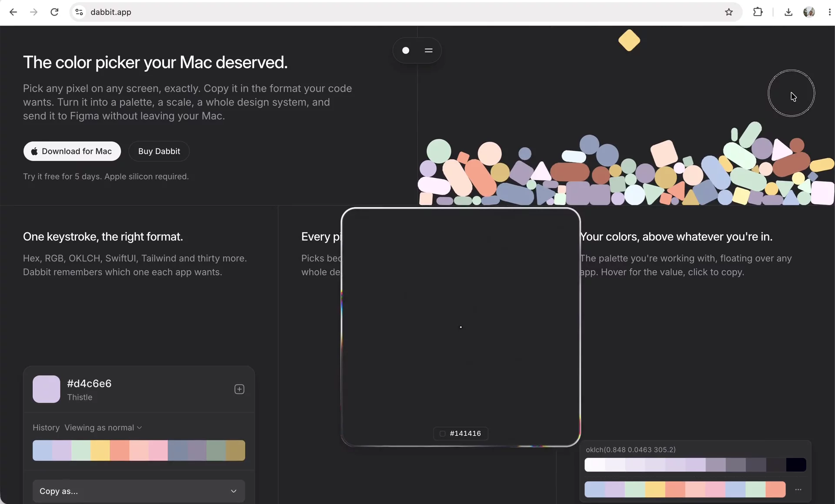This screenshot has width=835, height=504.
Task: Click the yellow swatch in the floating palette
Action: (x=655, y=489)
